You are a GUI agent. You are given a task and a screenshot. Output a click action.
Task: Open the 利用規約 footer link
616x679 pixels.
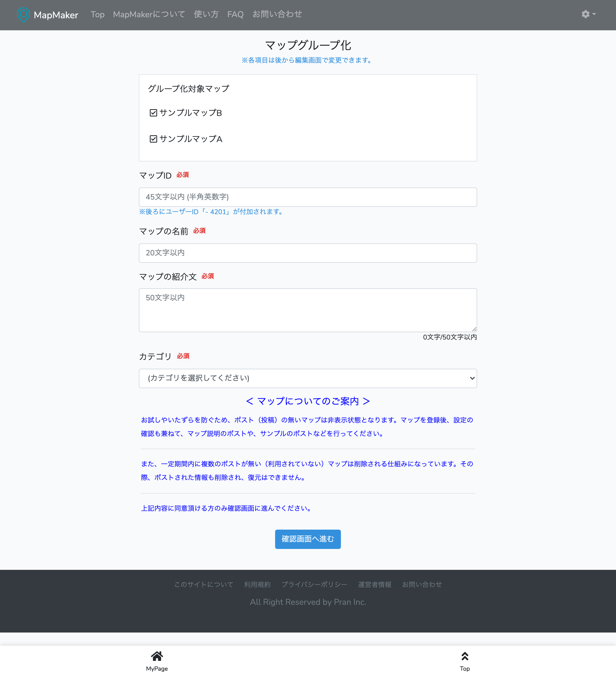point(258,584)
